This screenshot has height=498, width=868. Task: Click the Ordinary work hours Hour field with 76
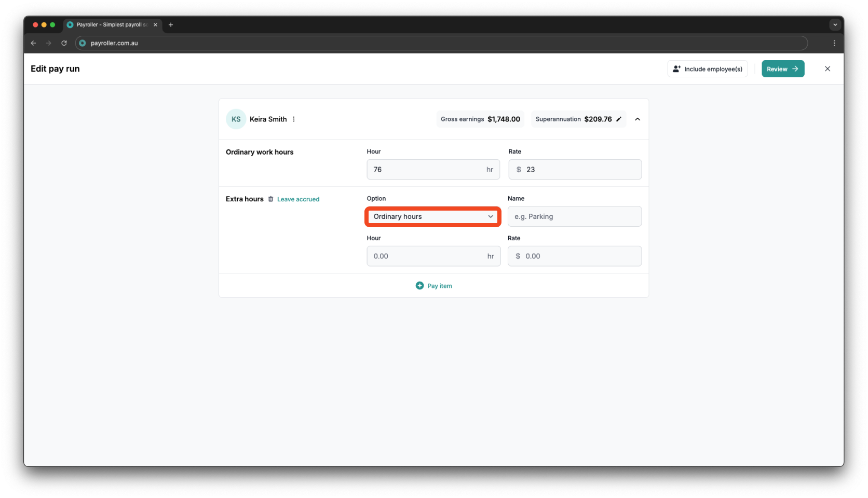pyautogui.click(x=433, y=170)
